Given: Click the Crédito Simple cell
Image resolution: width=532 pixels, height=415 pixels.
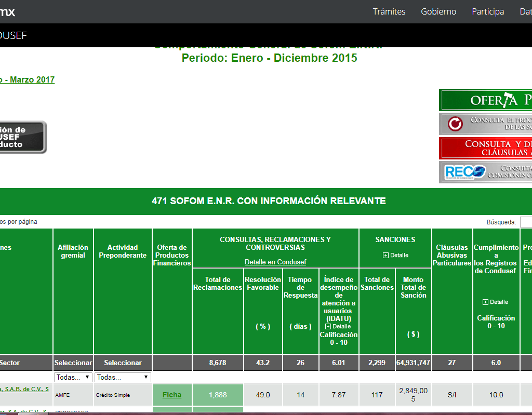Looking at the screenshot, I should point(123,395).
